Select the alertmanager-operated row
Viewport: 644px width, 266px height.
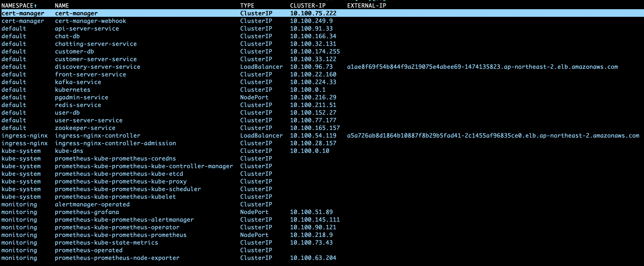point(322,204)
